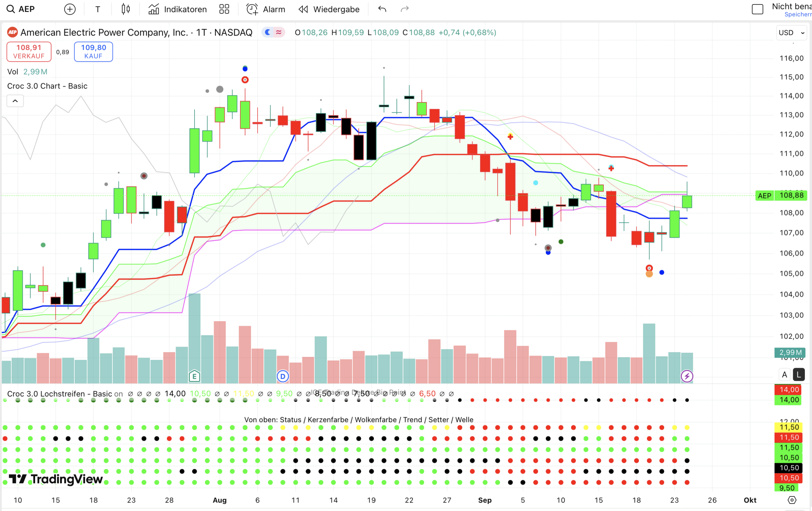The width and height of the screenshot is (812, 511).
Task: Click the earnings E marker
Action: pyautogui.click(x=194, y=376)
